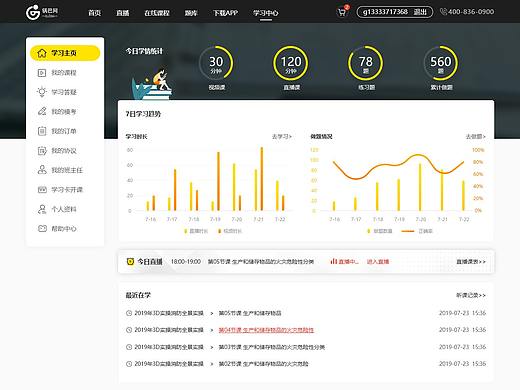Click the 30 分钟 视频课 progress ring
This screenshot has width=520, height=390.
coord(216,63)
